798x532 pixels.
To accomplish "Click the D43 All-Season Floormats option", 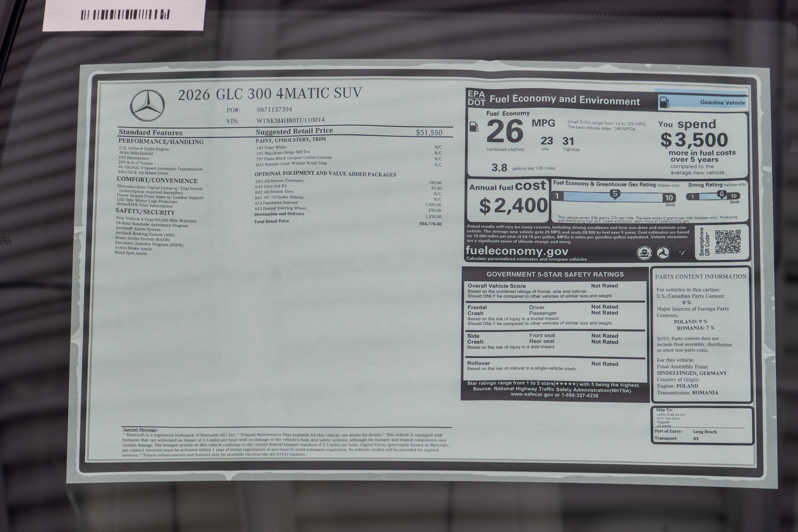I will click(x=279, y=181).
